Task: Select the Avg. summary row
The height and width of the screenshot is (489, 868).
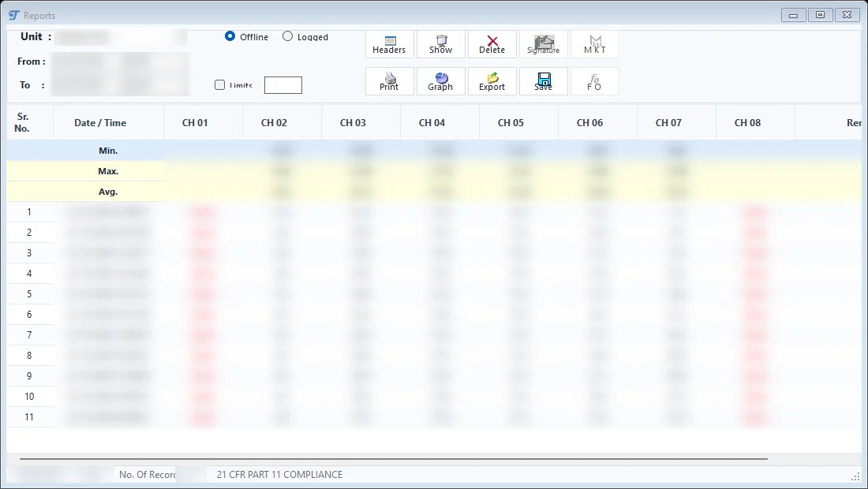Action: pos(434,192)
